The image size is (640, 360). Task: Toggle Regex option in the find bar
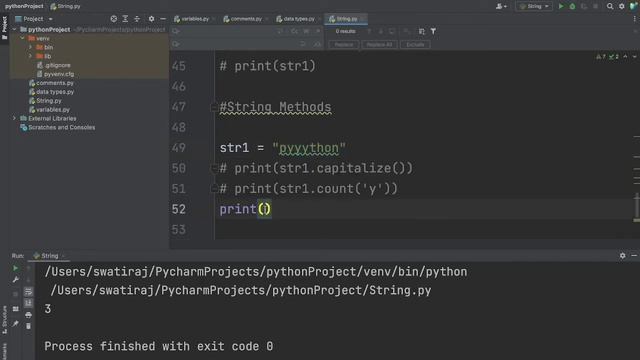(318, 31)
